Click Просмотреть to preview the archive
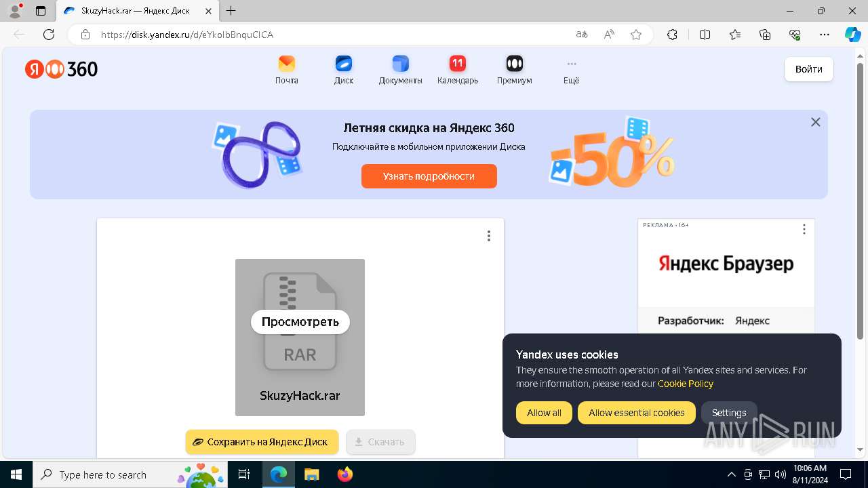The height and width of the screenshot is (488, 868). coord(300,322)
